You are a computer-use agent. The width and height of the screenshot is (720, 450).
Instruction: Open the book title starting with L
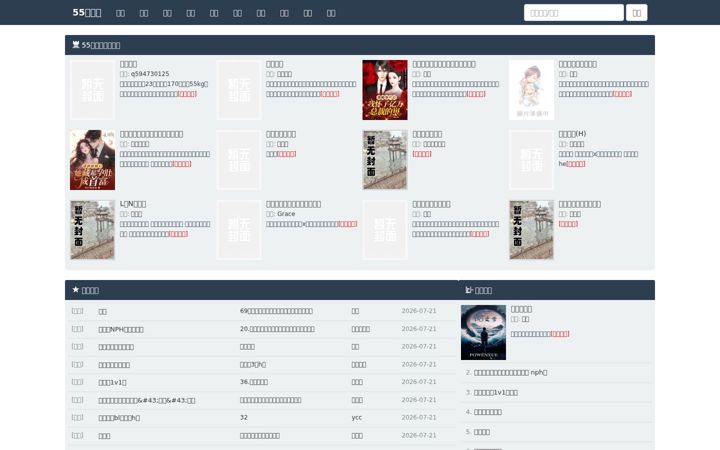[x=133, y=204]
